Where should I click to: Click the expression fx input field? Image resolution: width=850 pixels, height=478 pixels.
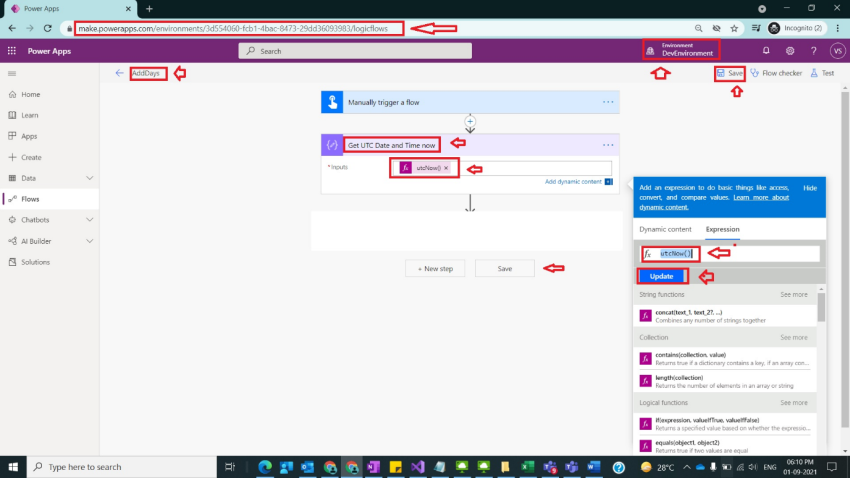tap(731, 254)
